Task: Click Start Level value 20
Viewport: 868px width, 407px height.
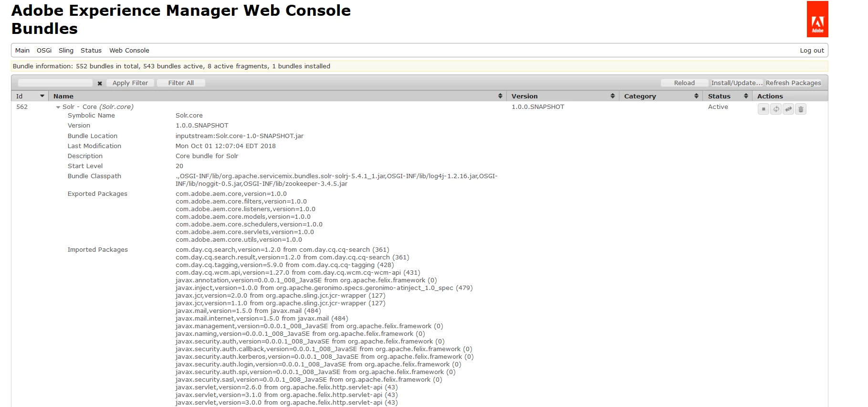Action: [x=179, y=166]
